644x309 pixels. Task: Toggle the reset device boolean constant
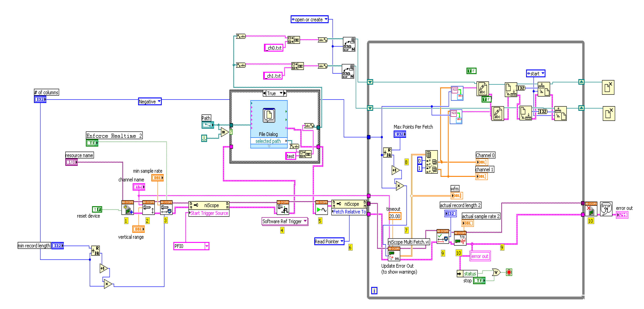[x=97, y=209]
